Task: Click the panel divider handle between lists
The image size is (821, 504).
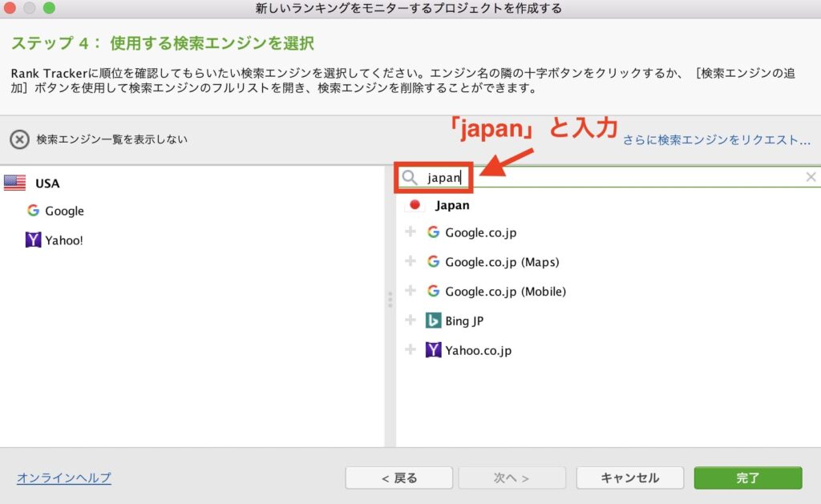Action: point(390,300)
